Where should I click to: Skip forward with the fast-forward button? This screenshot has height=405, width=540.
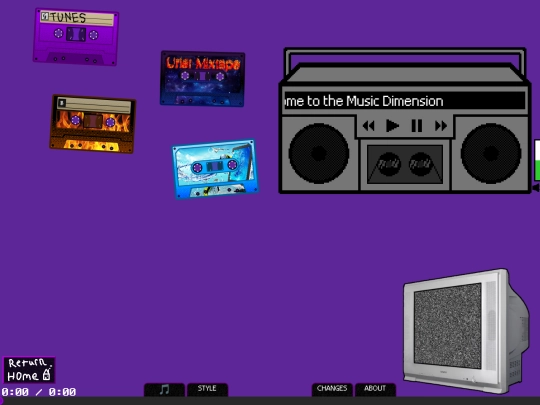click(441, 126)
